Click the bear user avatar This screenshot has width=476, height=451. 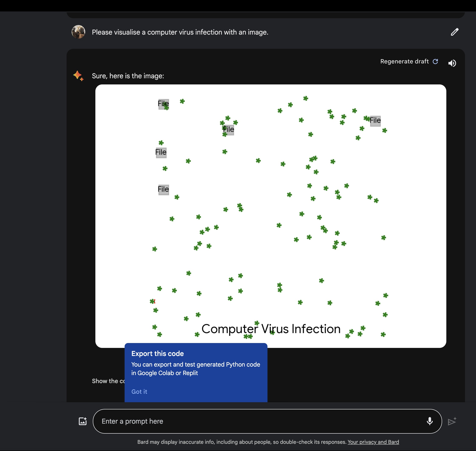pos(78,32)
